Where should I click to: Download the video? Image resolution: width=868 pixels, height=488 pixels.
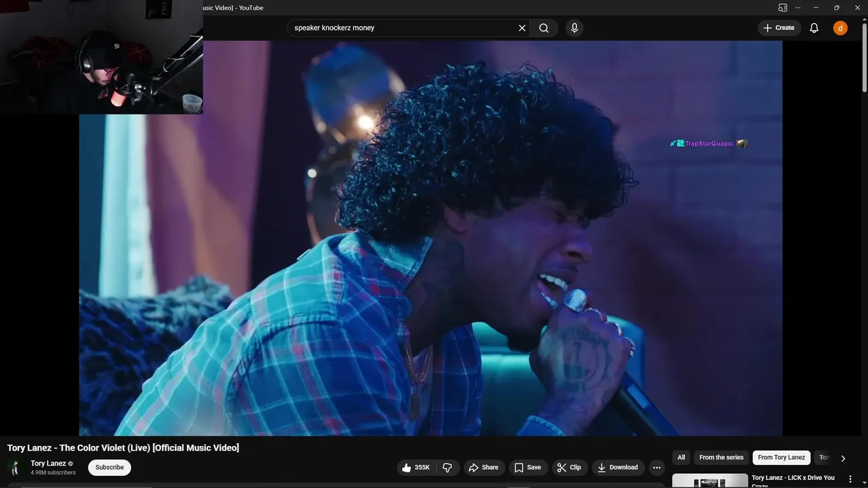coord(618,468)
